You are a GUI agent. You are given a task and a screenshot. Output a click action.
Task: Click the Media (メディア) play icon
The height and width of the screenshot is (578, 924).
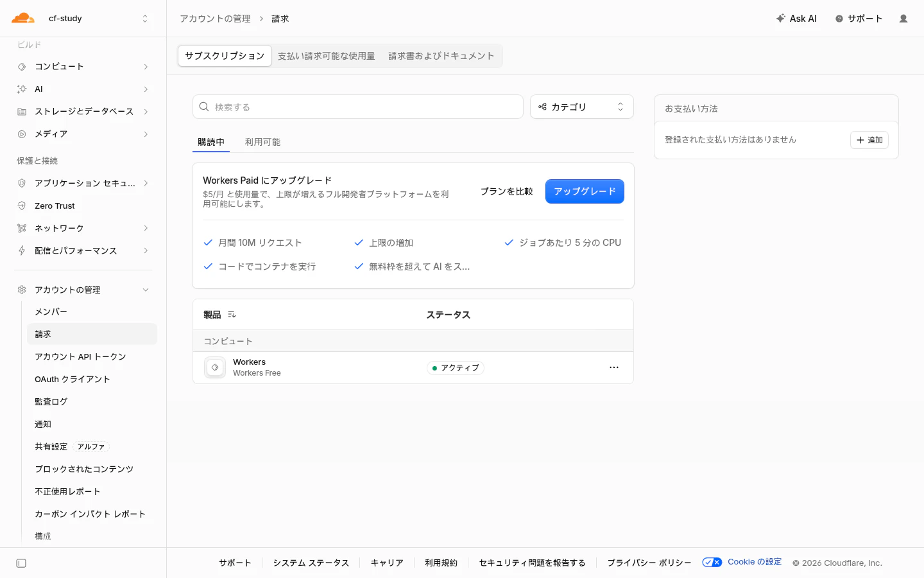[x=22, y=134]
